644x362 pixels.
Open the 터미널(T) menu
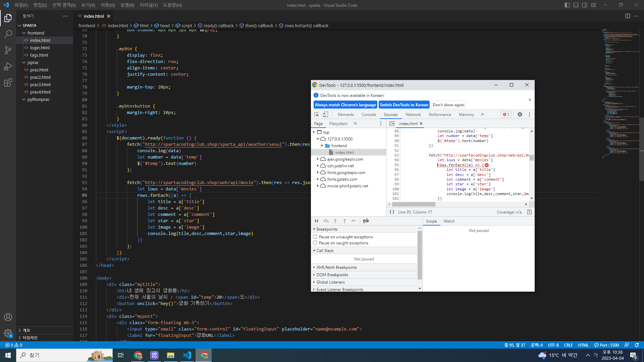[x=149, y=5]
